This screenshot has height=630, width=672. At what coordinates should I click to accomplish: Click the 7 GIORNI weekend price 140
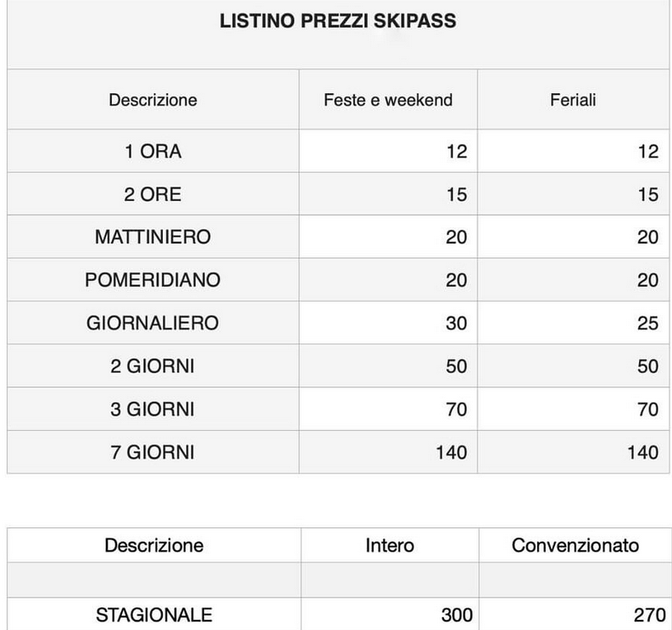(x=452, y=452)
